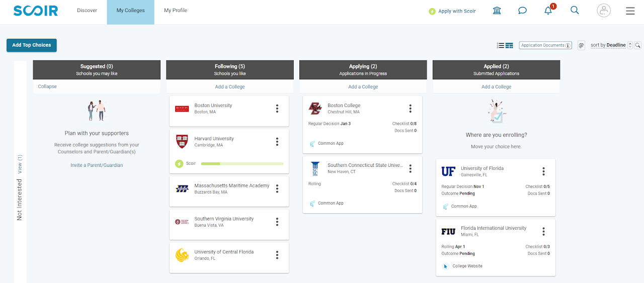Click Add a College under Applying

click(363, 87)
